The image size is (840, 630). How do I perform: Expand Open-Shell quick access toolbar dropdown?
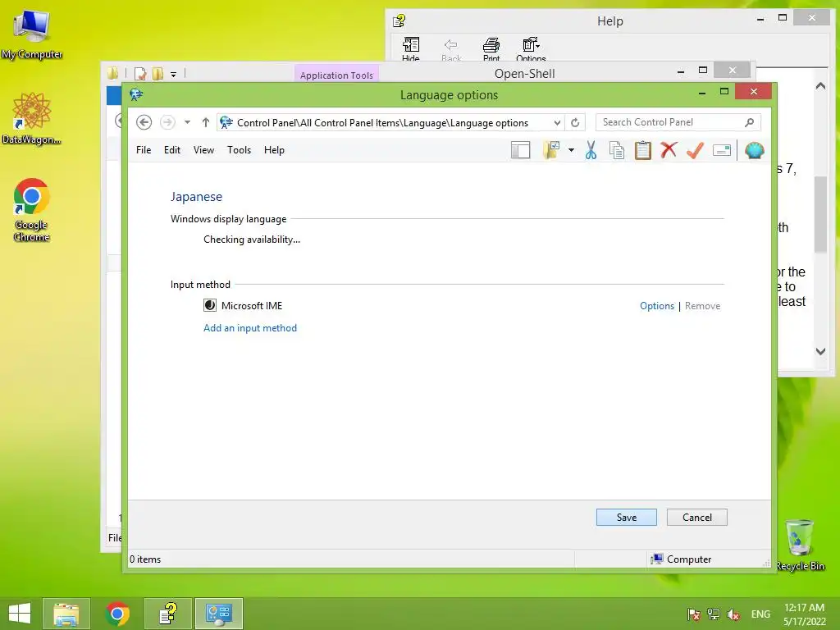(x=174, y=75)
